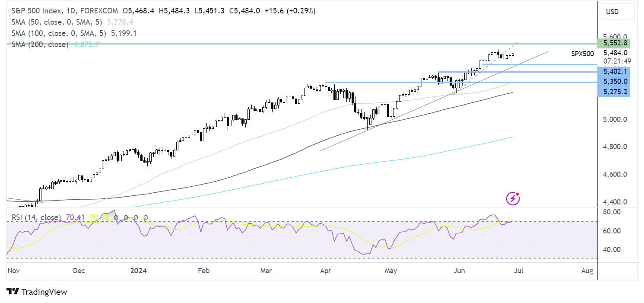
Task: Click the 4,800.0 price axis label
Action: (615, 147)
